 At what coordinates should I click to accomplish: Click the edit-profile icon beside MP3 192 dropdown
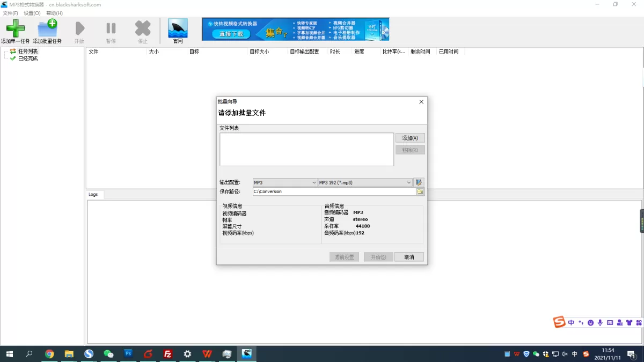[419, 182]
